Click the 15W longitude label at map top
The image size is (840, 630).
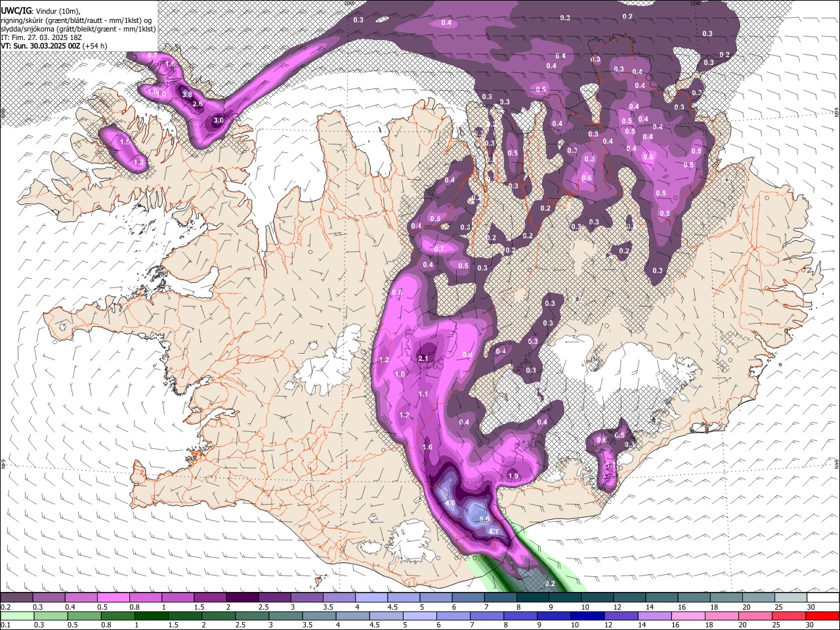tap(695, 3)
